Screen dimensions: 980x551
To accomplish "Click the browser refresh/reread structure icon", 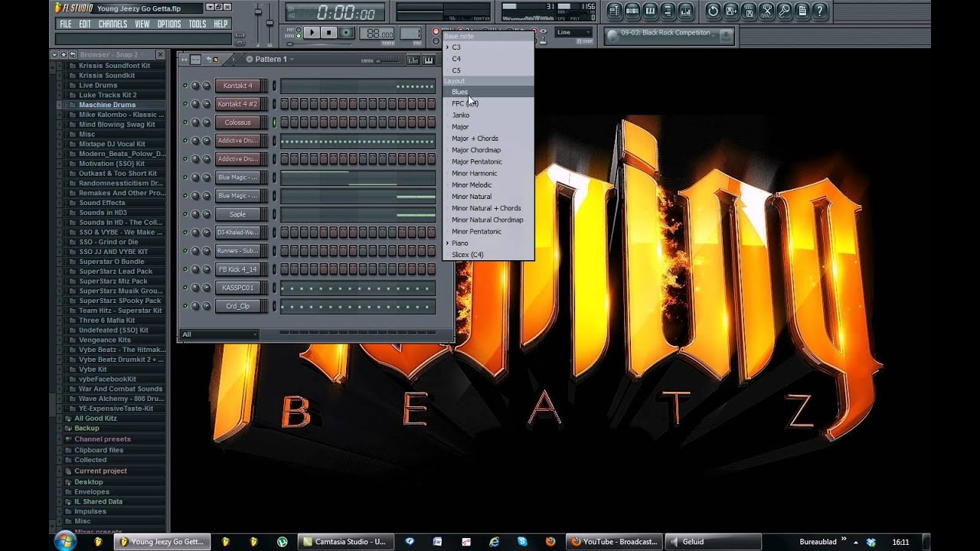I will click(73, 54).
